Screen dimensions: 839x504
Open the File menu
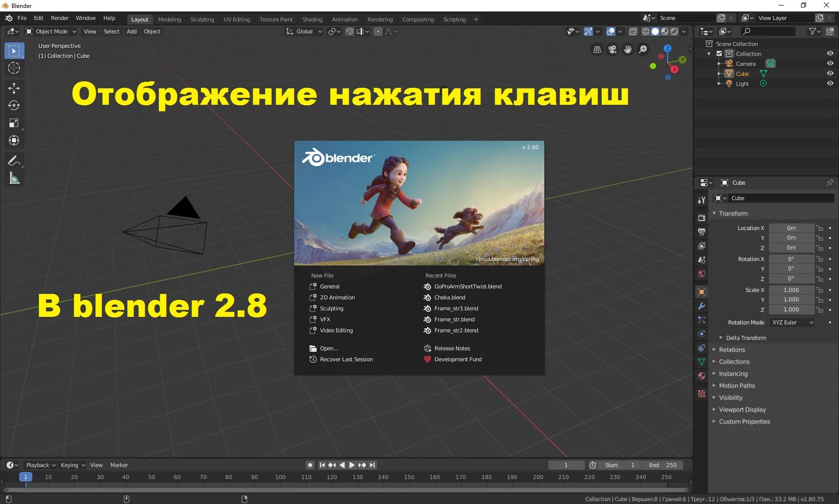coord(22,18)
